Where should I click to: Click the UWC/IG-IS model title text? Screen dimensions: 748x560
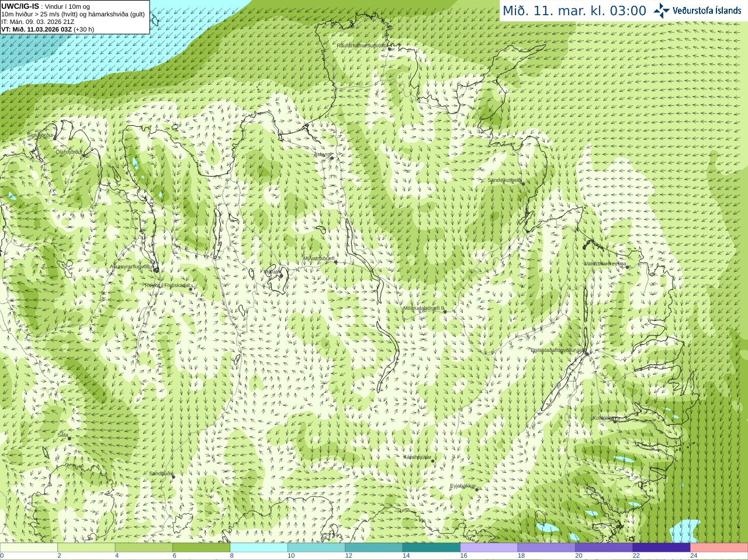[x=20, y=6]
